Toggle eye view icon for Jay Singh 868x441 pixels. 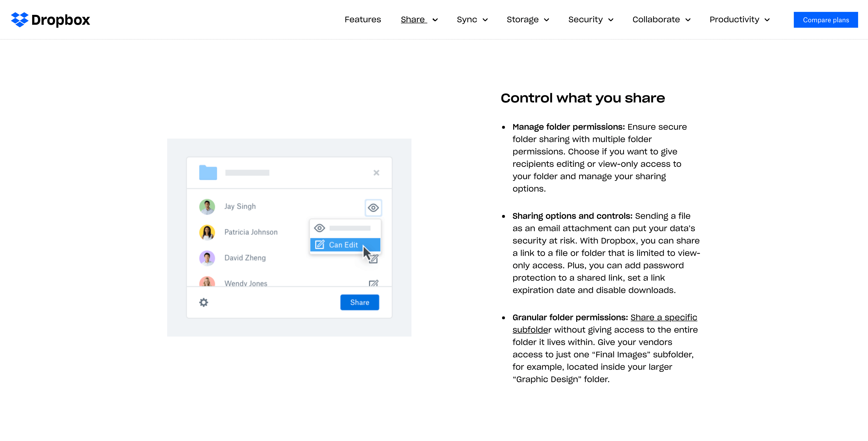click(373, 208)
